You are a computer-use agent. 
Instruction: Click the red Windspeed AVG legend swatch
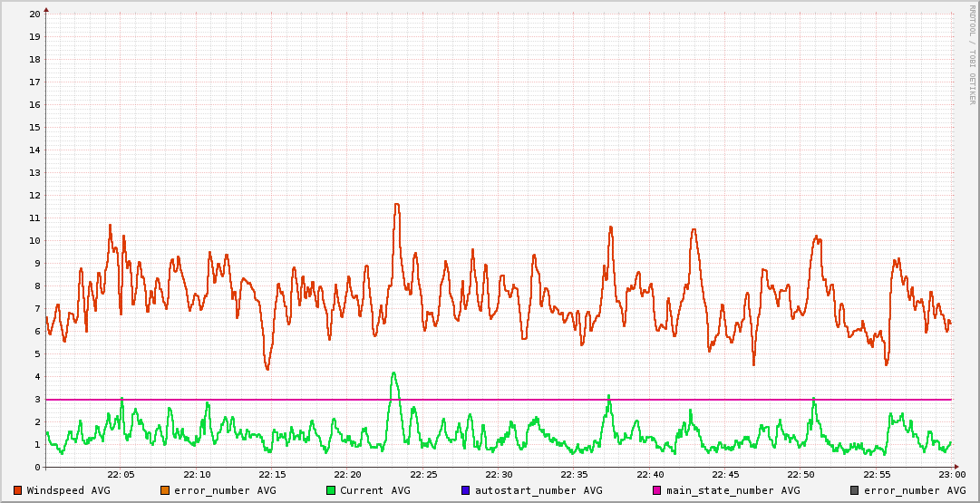coord(18,490)
